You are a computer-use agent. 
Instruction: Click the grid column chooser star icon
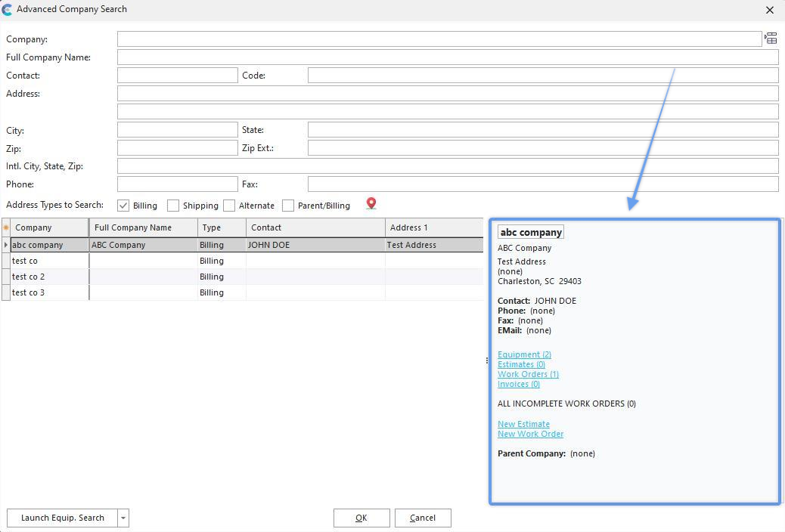6,227
